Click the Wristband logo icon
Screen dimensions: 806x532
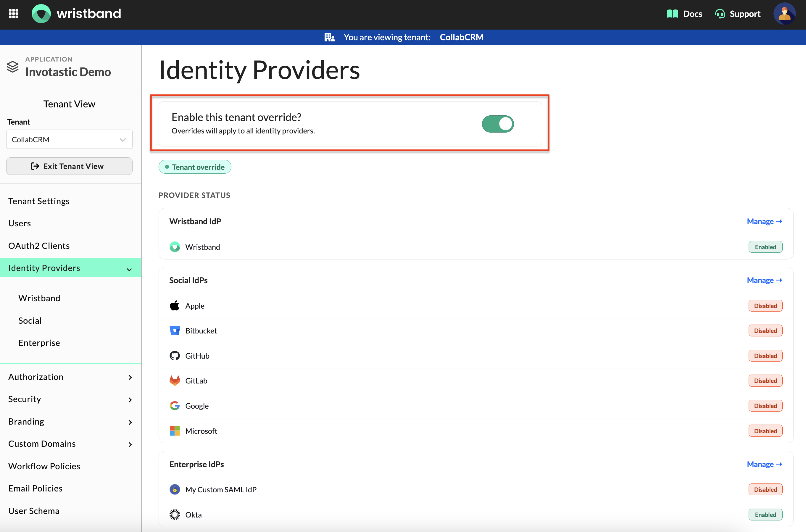click(x=41, y=14)
